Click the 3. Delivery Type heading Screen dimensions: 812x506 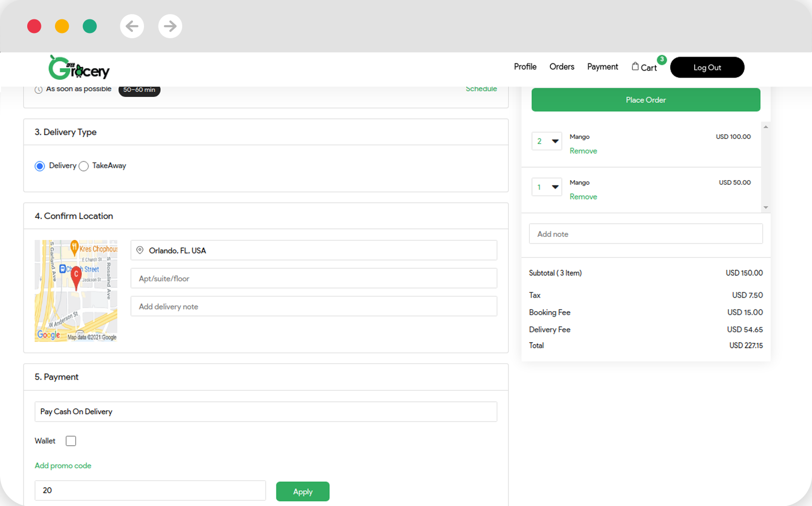(65, 132)
